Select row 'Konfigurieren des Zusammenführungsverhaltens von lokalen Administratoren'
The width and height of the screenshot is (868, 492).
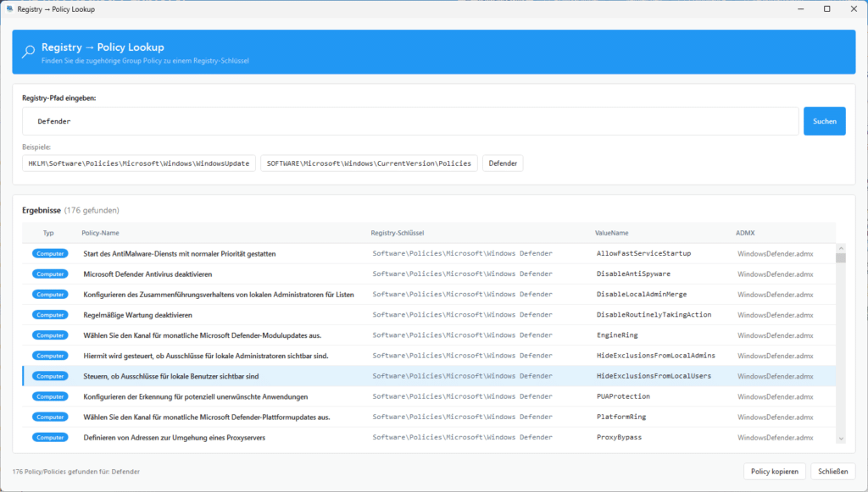point(429,295)
